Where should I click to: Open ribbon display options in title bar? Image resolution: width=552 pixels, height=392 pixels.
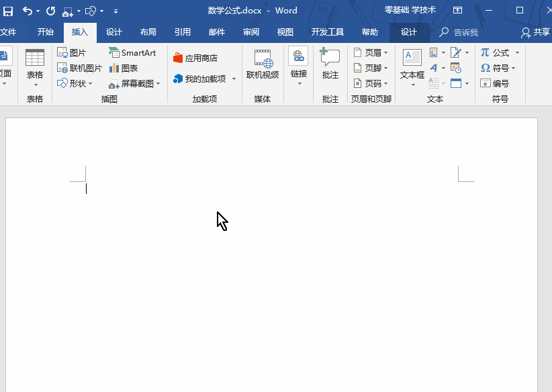point(457,10)
